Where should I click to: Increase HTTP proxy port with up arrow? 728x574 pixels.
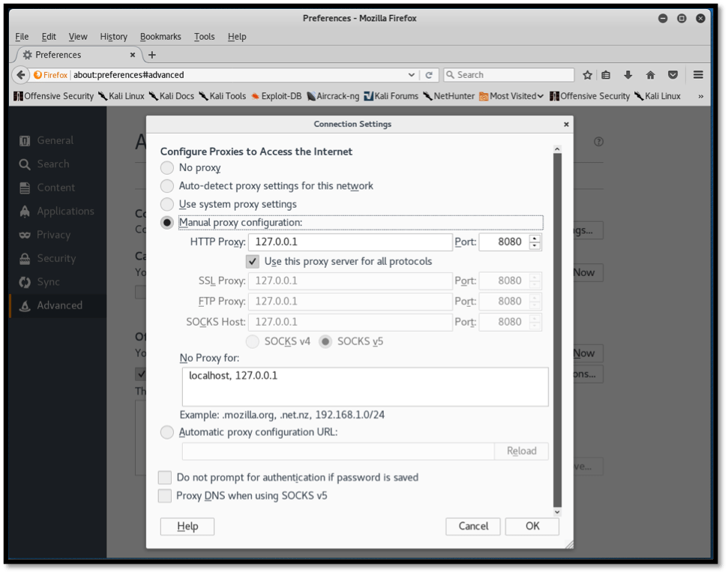tap(535, 239)
